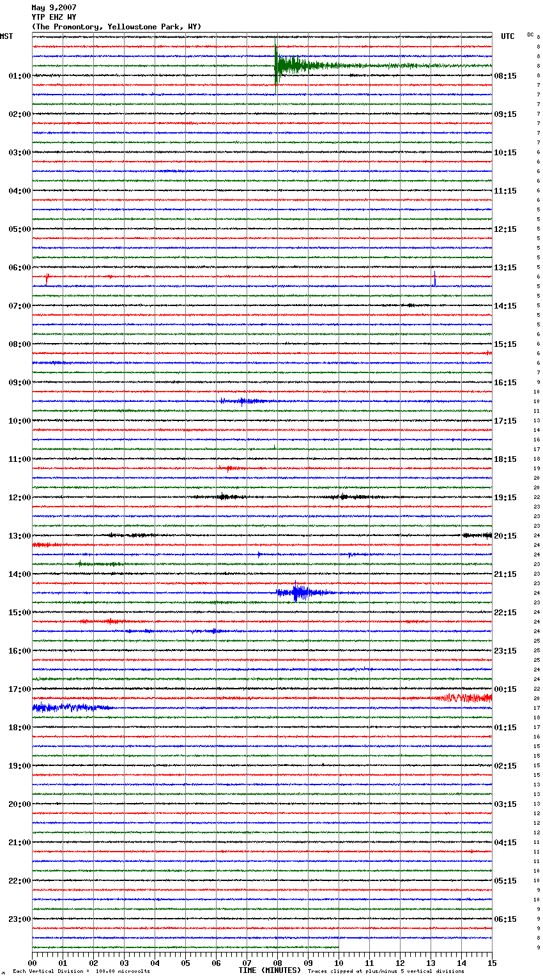Click the 10:15 UTC row label
543x980 pixels.
click(505, 153)
